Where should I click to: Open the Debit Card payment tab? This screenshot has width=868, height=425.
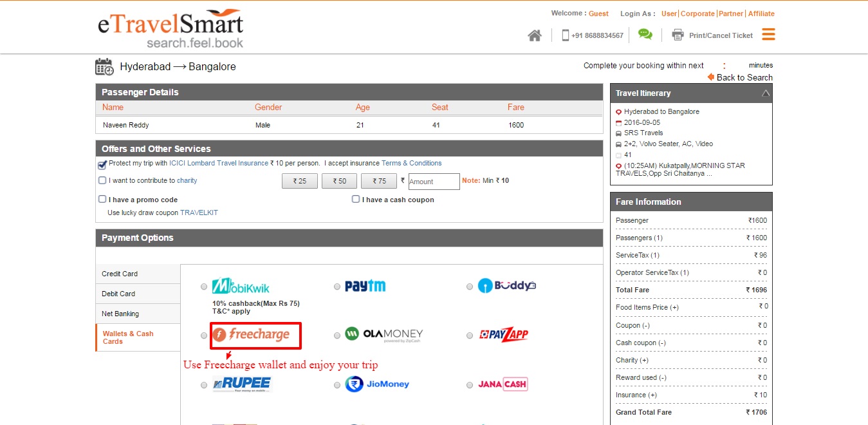point(138,294)
